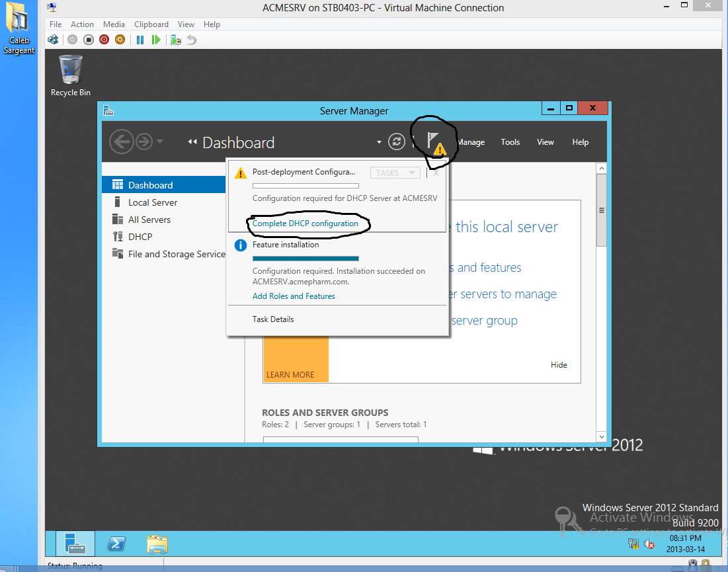The image size is (728, 572).
Task: Click 'ROLES AND SERVER GROUPS' heading text
Action: [x=325, y=412]
